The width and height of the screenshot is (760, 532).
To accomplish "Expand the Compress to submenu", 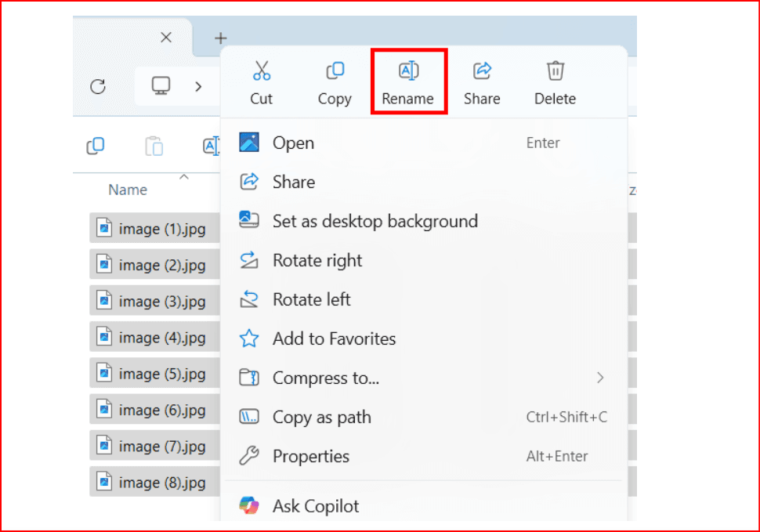I will 600,378.
